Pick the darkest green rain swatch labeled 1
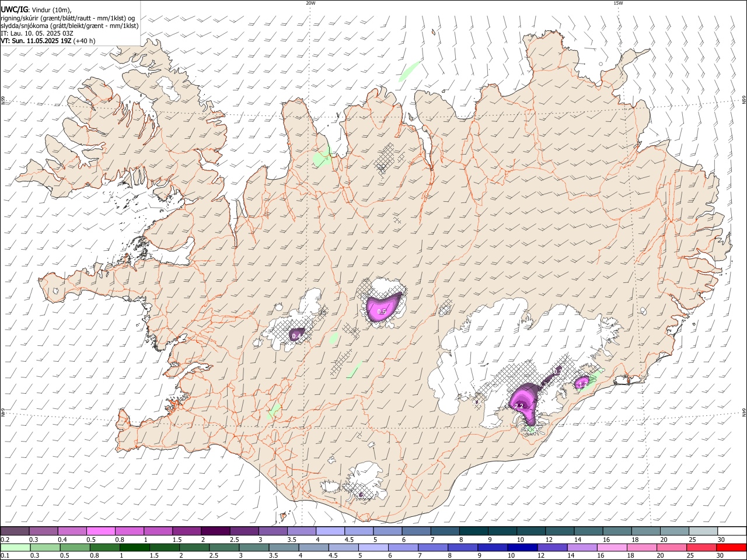747x560 pixels. 135,547
